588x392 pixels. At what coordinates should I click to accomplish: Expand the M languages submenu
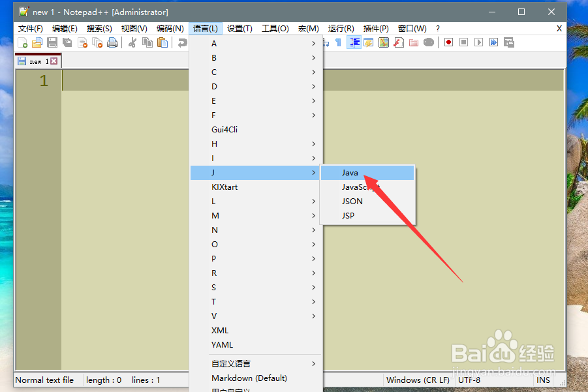256,216
